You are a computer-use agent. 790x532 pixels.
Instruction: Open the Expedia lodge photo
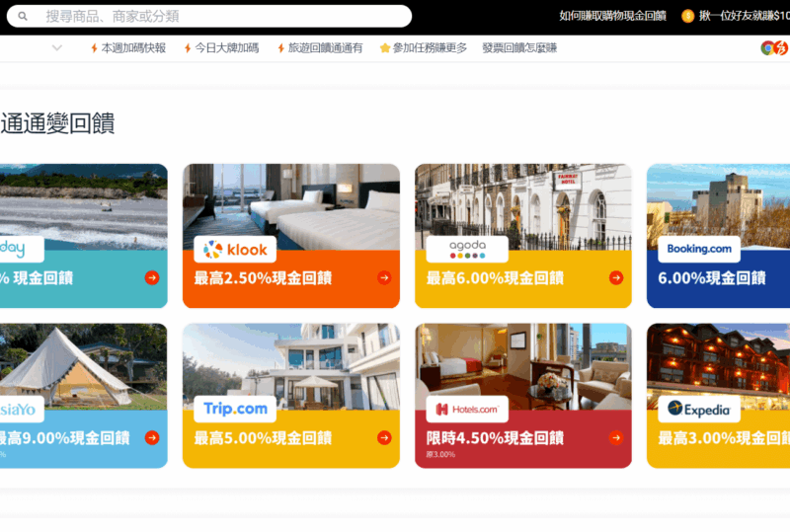(719, 366)
